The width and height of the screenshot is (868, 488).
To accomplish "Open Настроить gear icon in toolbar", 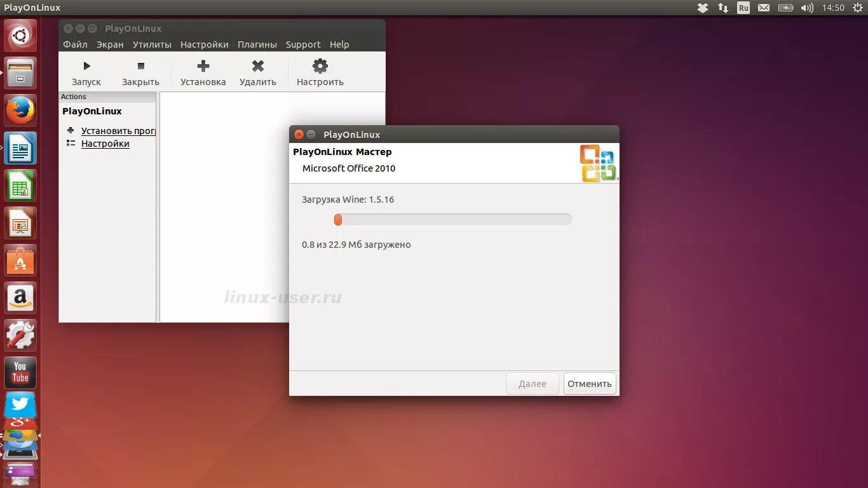I will (320, 66).
